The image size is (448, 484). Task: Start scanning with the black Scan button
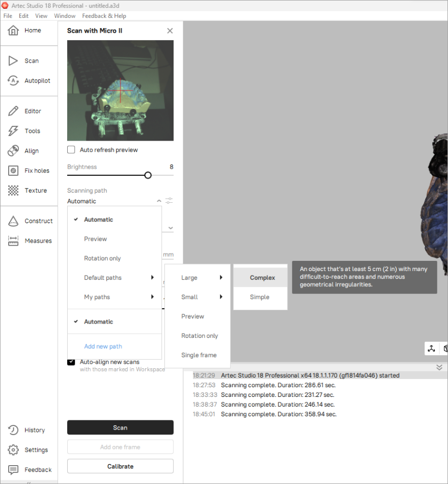tap(120, 427)
